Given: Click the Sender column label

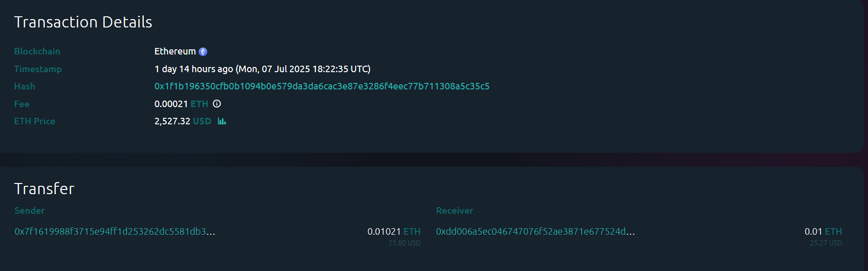Looking at the screenshot, I should [29, 210].
